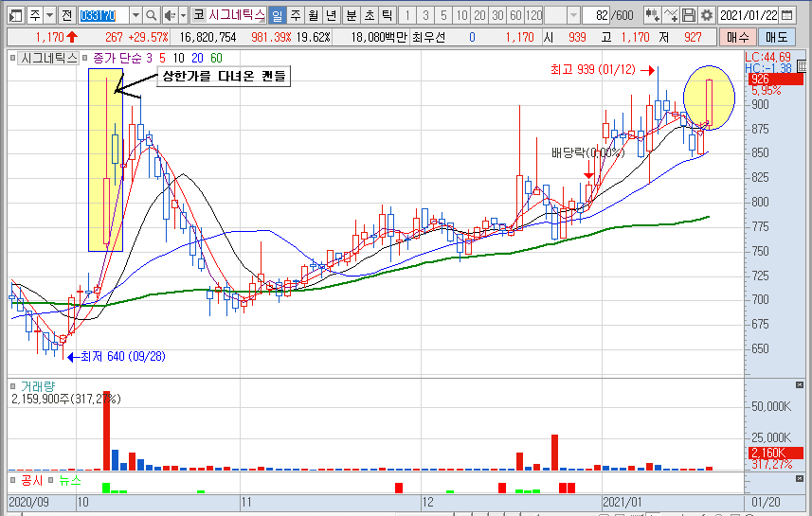
Task: Click the stock search magnifier icon
Action: [151, 16]
